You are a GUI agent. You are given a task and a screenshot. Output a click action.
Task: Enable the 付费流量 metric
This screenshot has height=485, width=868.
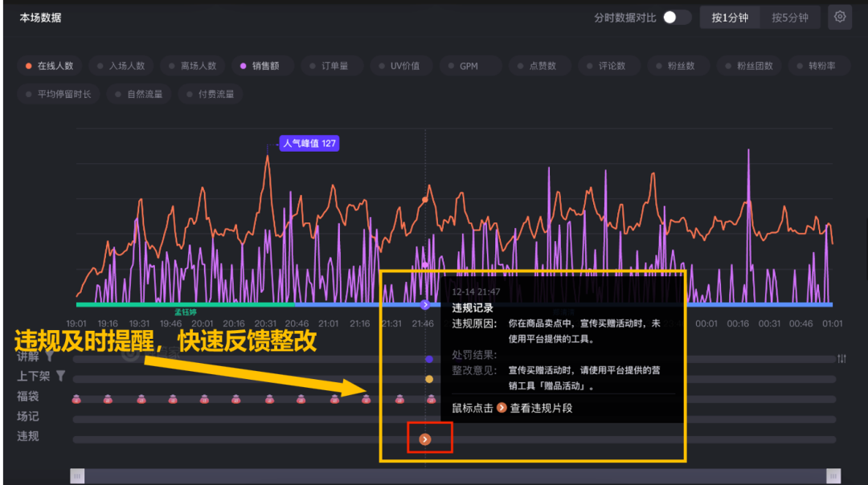click(211, 94)
